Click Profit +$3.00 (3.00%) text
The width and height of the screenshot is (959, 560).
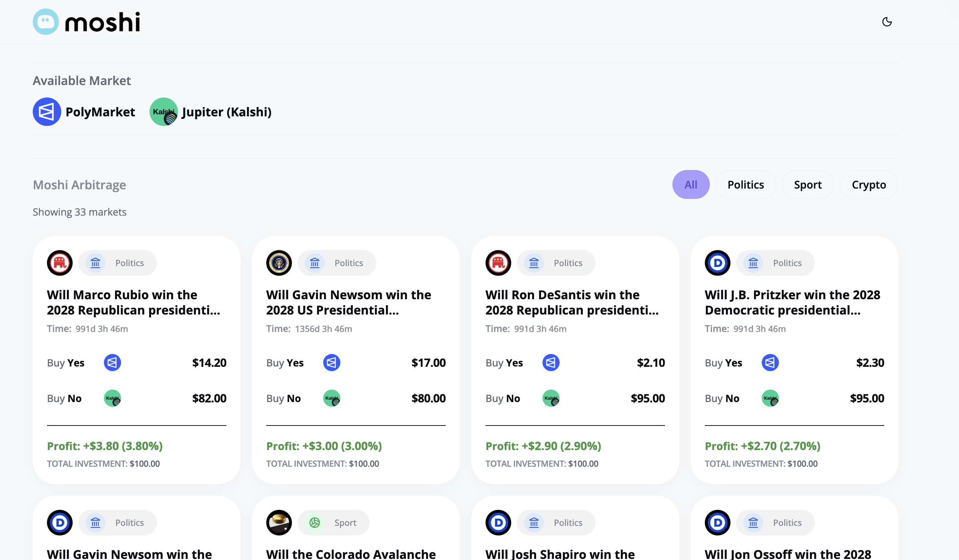[x=324, y=446]
